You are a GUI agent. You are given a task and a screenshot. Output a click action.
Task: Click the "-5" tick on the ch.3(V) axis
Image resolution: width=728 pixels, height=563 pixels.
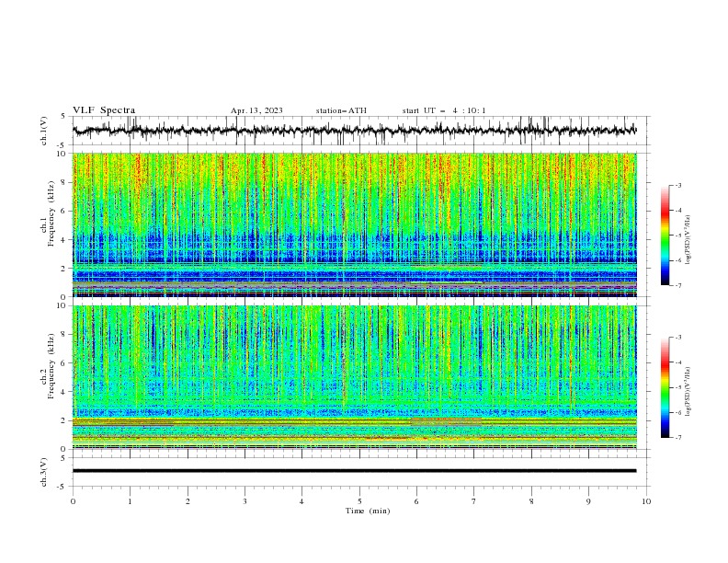(x=63, y=487)
